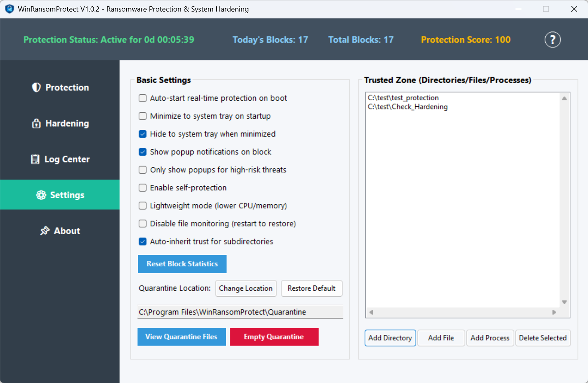Screen dimensions: 588x383
Task: Click the lock icon beside Hardening
Action: click(x=36, y=123)
